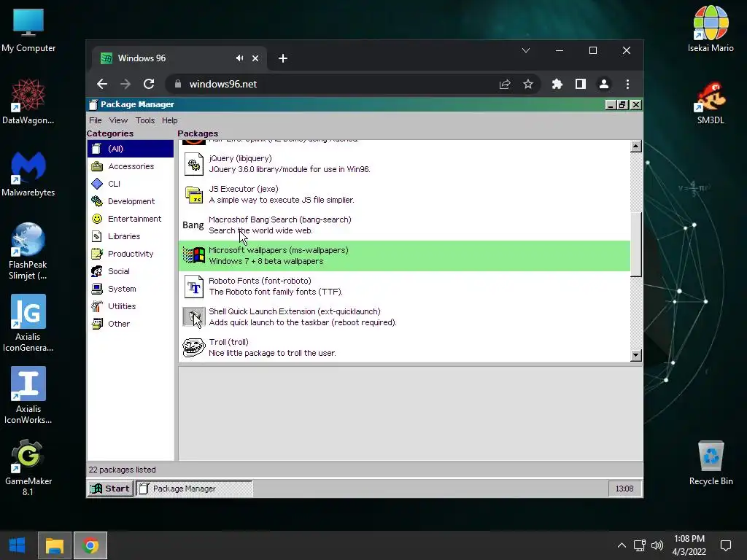Select the Windows 96 browser tab
This screenshot has width=747, height=560.
click(179, 58)
